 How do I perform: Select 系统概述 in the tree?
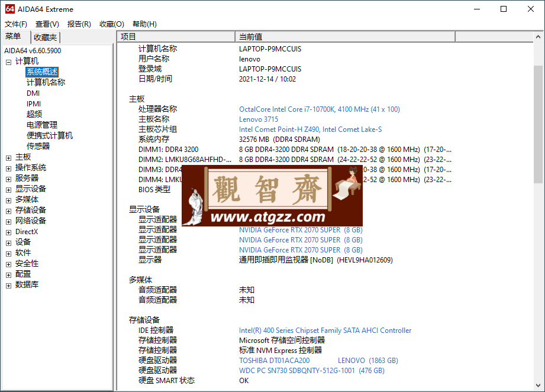(42, 72)
